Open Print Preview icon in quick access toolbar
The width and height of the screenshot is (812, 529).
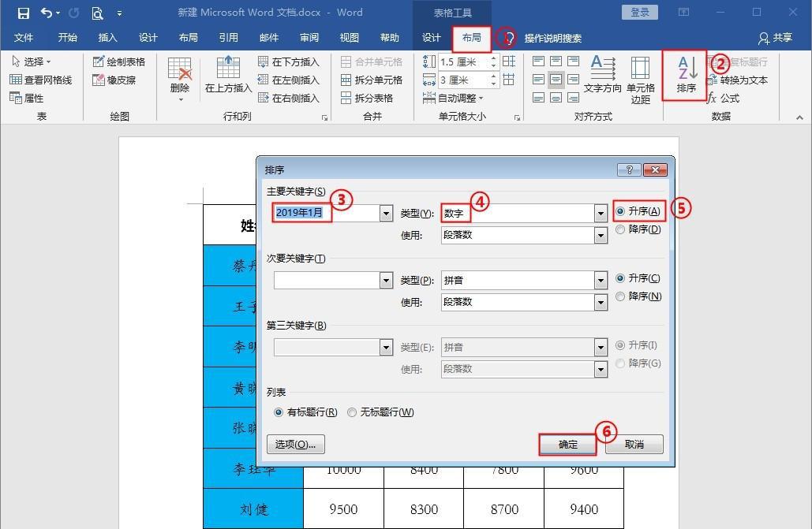coord(97,13)
